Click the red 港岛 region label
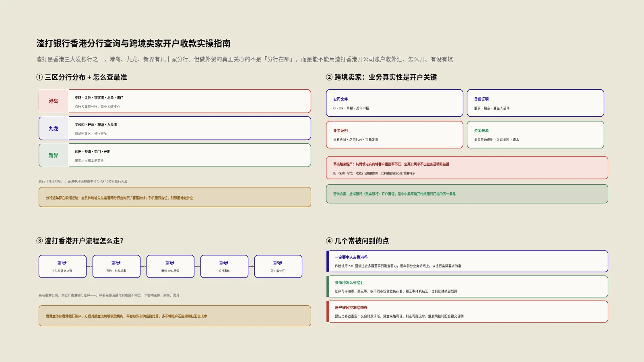The width and height of the screenshot is (644, 362). coord(54,101)
